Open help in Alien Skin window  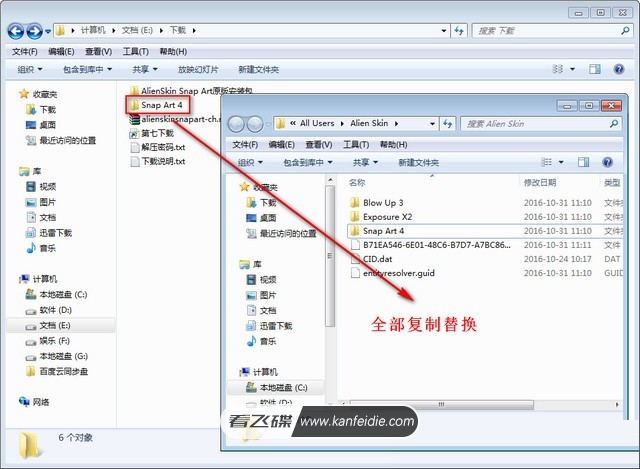[x=607, y=162]
